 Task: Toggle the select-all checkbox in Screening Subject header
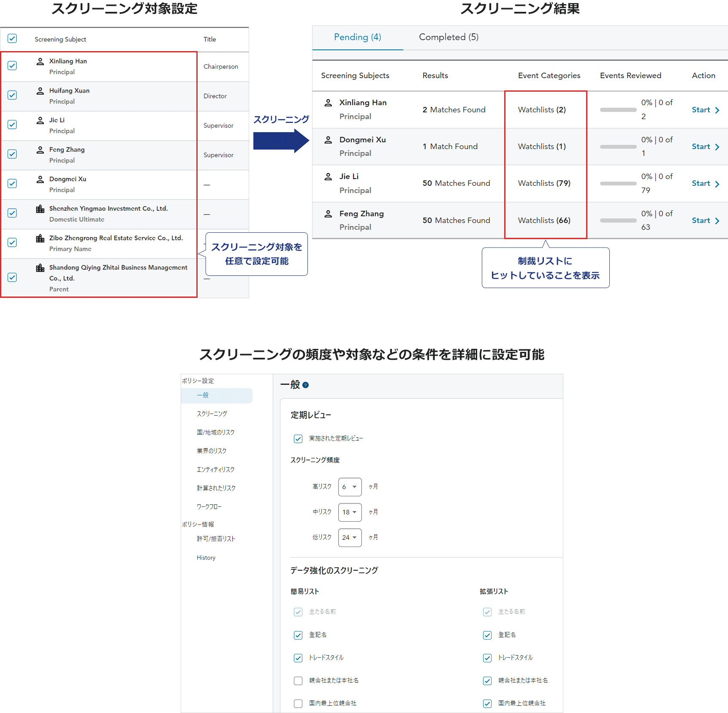pos(12,38)
